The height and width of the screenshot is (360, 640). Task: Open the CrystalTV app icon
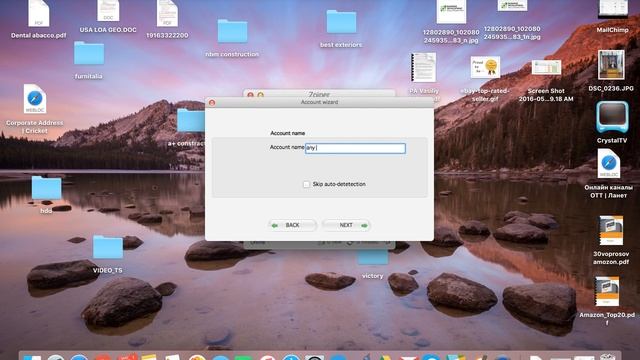(612, 117)
